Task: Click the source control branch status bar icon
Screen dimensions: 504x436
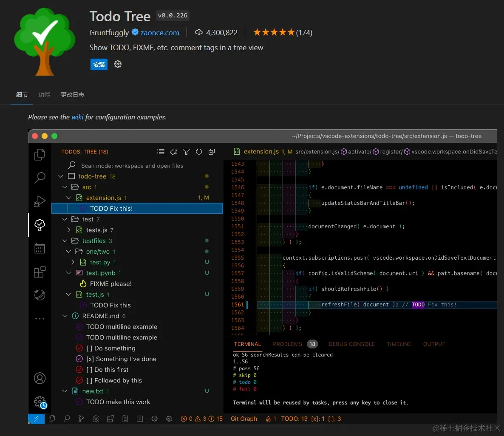Action: [x=81, y=419]
